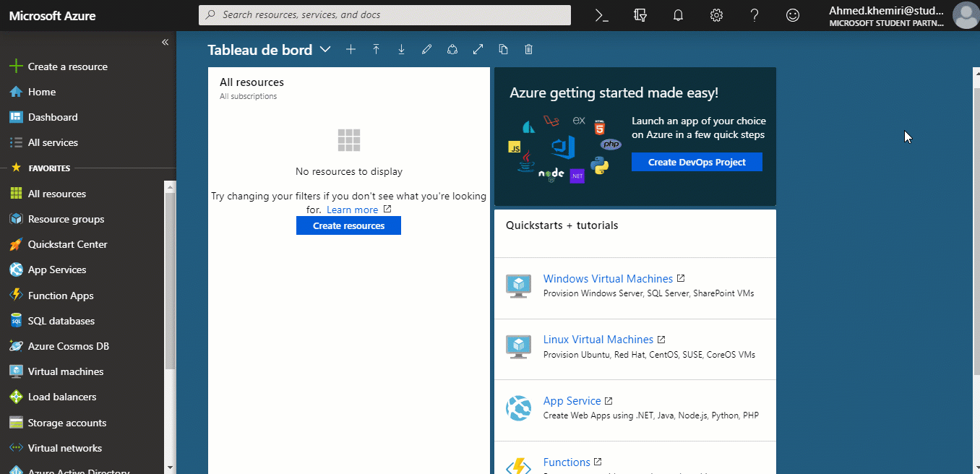Click Create a resource in sidebar

click(x=67, y=66)
